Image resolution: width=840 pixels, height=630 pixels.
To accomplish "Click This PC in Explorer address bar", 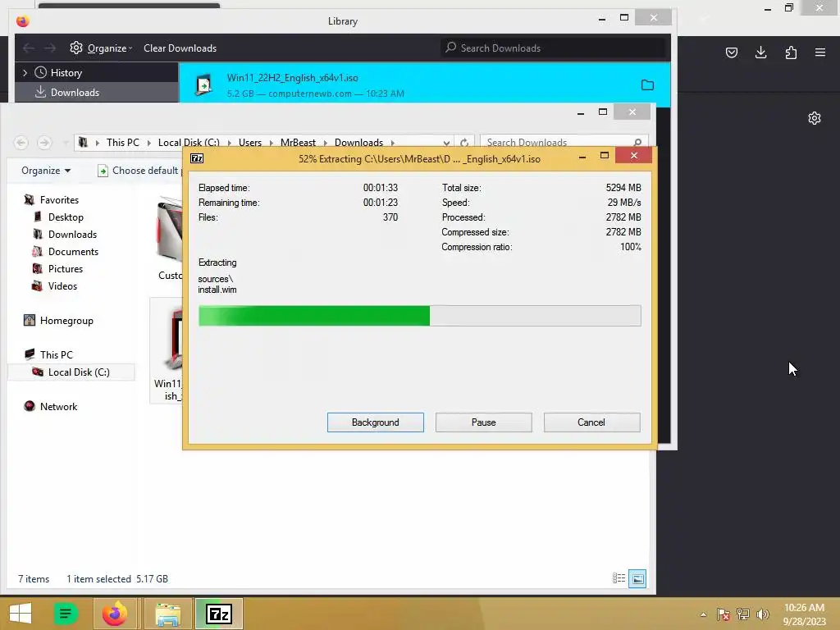I will point(123,143).
